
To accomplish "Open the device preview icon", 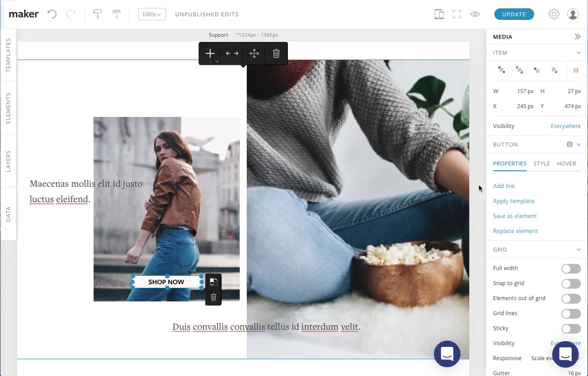I will click(439, 14).
